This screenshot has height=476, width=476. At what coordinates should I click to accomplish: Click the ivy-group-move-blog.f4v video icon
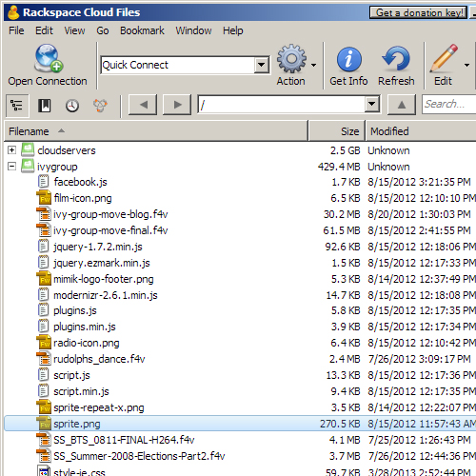(x=44, y=214)
